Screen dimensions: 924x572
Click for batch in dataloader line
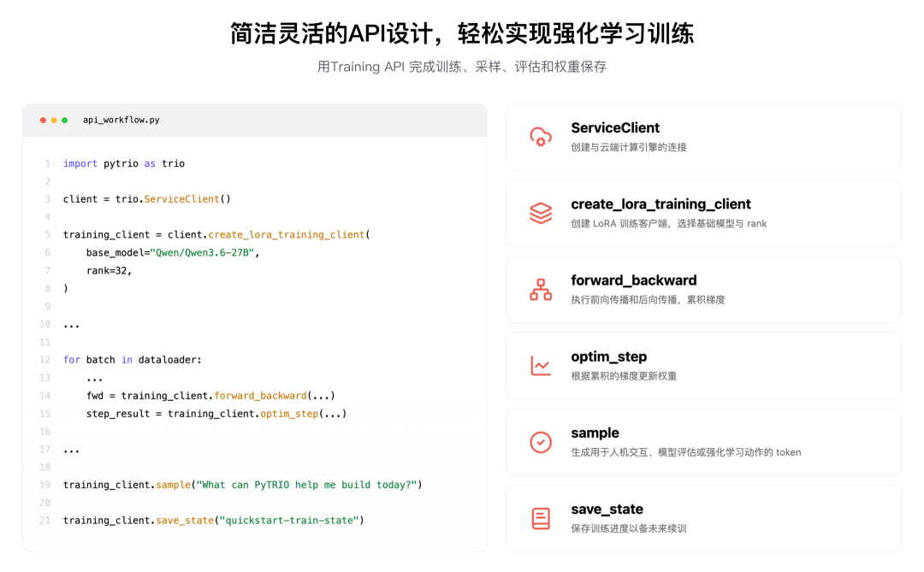pos(133,360)
